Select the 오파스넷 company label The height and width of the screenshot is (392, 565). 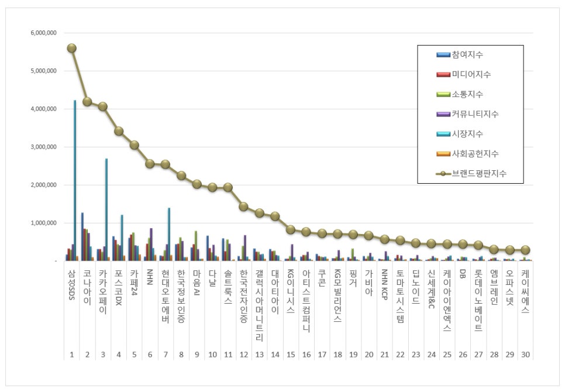tap(510, 287)
